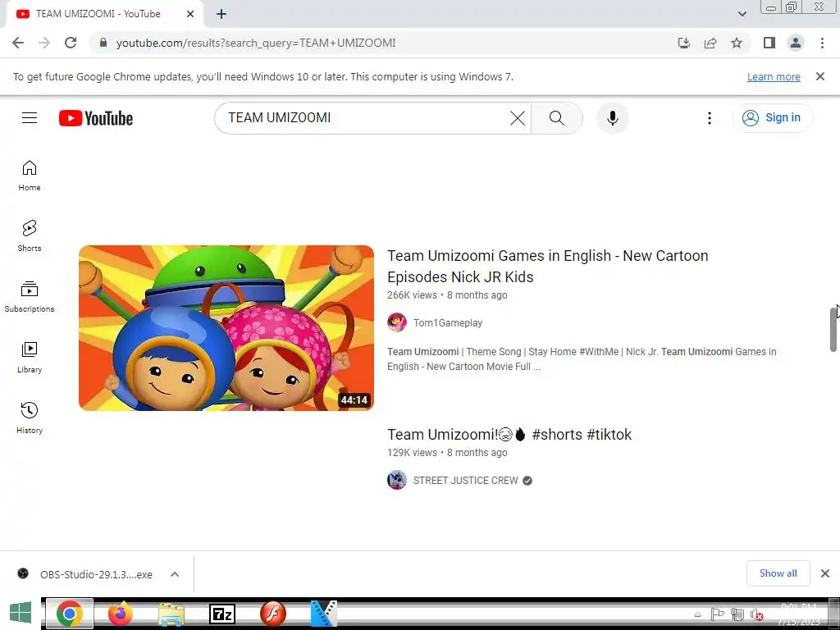The height and width of the screenshot is (630, 840).
Task: Click volume icon in system tray
Action: tap(756, 614)
